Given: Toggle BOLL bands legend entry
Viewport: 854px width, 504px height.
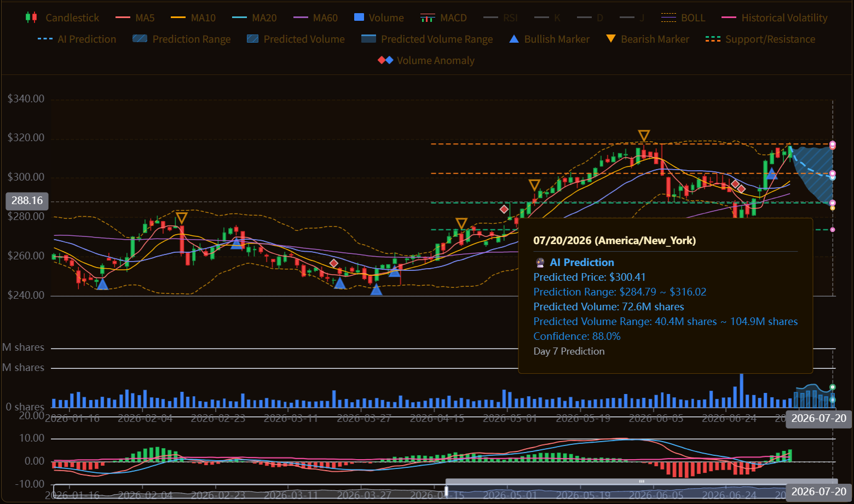Looking at the screenshot, I should click(683, 18).
